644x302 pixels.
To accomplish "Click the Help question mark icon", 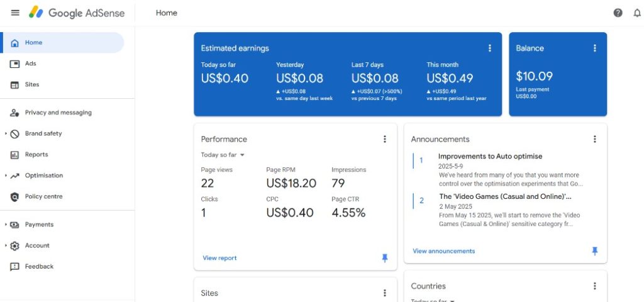I will tap(618, 13).
